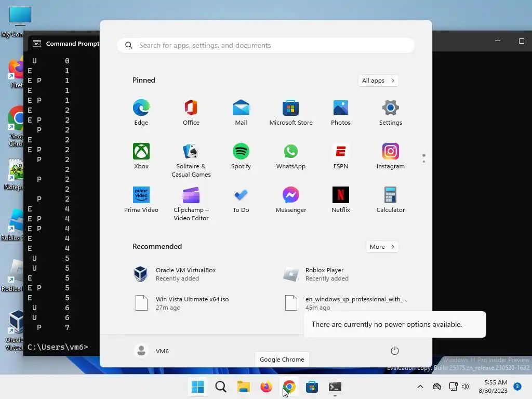Open WhatsApp pinned app
532x399 pixels.
[291, 156]
